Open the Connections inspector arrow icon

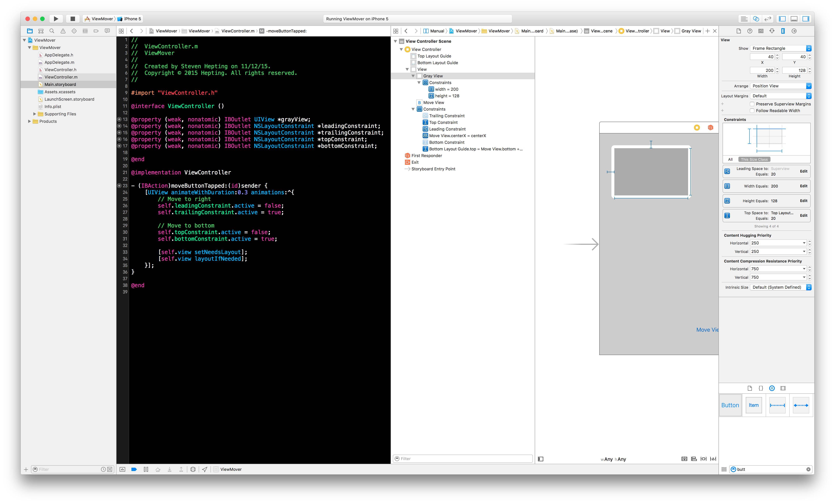(794, 31)
